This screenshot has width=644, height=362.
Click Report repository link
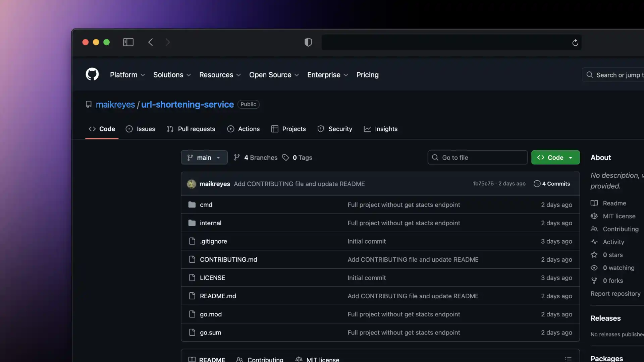click(x=615, y=294)
